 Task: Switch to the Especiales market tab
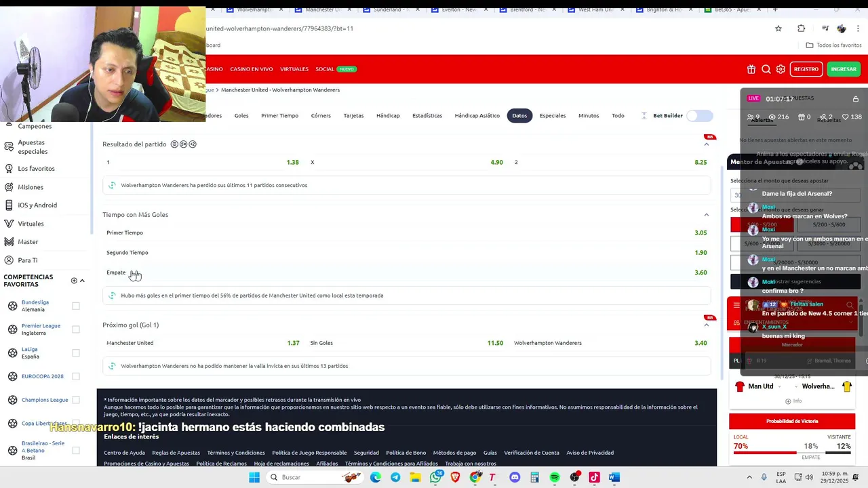click(x=553, y=116)
